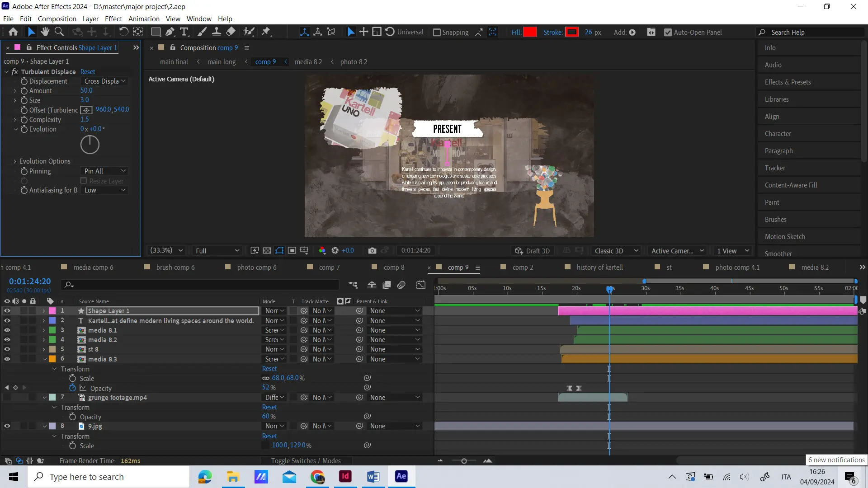Hide the media 8.3 layer
This screenshot has width=868, height=488.
tap(7, 359)
